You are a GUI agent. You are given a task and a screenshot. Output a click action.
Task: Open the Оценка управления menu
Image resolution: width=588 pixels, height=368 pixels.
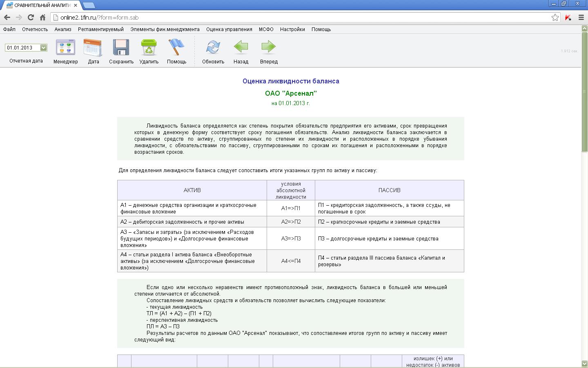coord(229,29)
